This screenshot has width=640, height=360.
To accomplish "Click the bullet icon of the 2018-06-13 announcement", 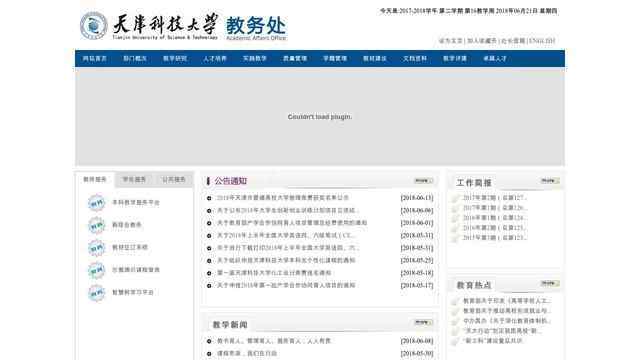I will point(209,198).
